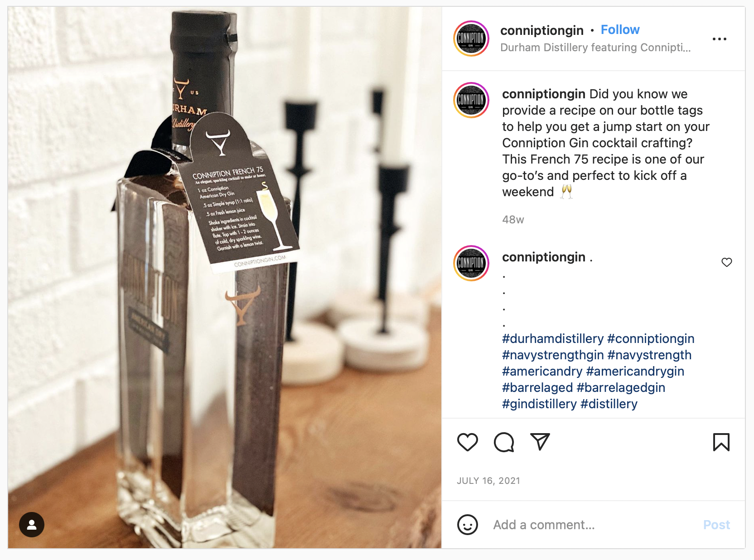Open the #americandrygin hashtag
The width and height of the screenshot is (754, 560).
pos(635,371)
